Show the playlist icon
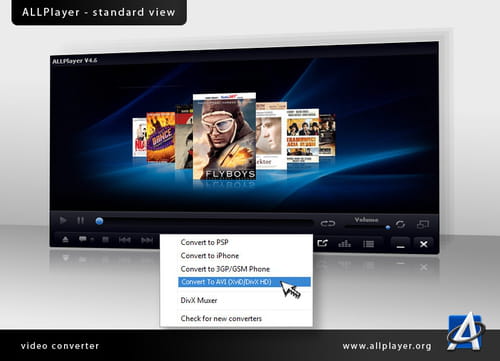Viewport: 500px width, 361px height. click(x=368, y=244)
